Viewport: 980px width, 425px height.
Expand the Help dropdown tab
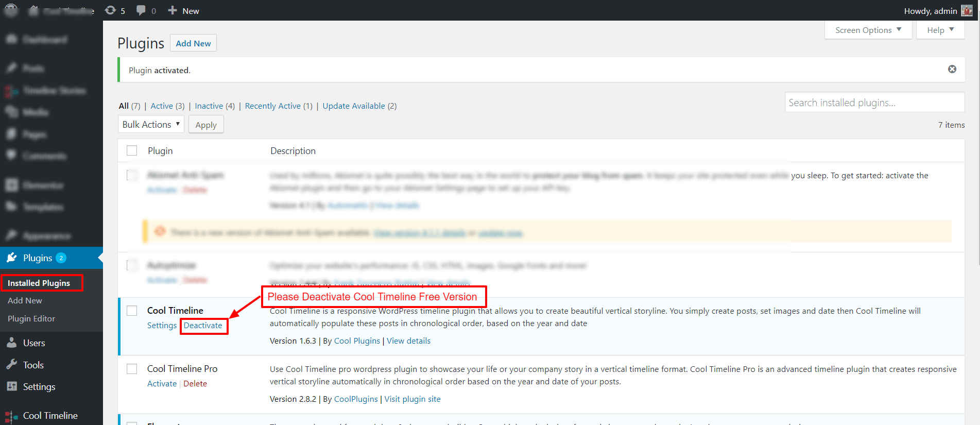(940, 30)
